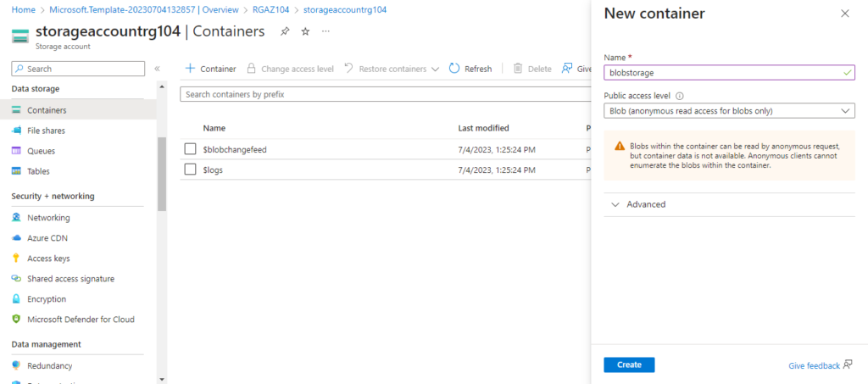Add a new Container with plus icon

tap(191, 68)
